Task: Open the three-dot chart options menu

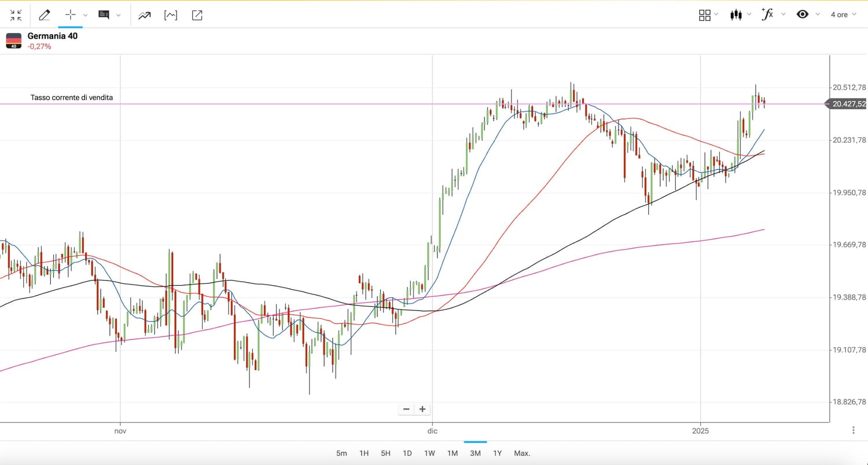Action: (854, 430)
